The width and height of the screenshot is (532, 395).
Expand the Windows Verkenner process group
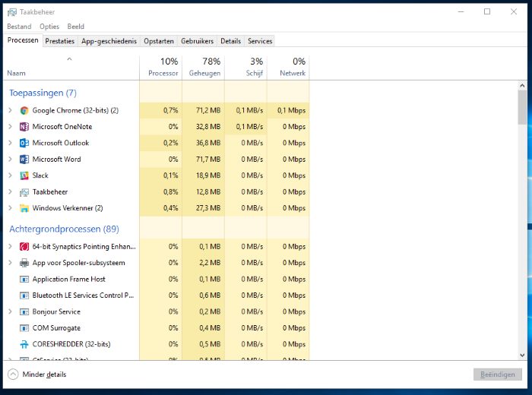[10, 208]
